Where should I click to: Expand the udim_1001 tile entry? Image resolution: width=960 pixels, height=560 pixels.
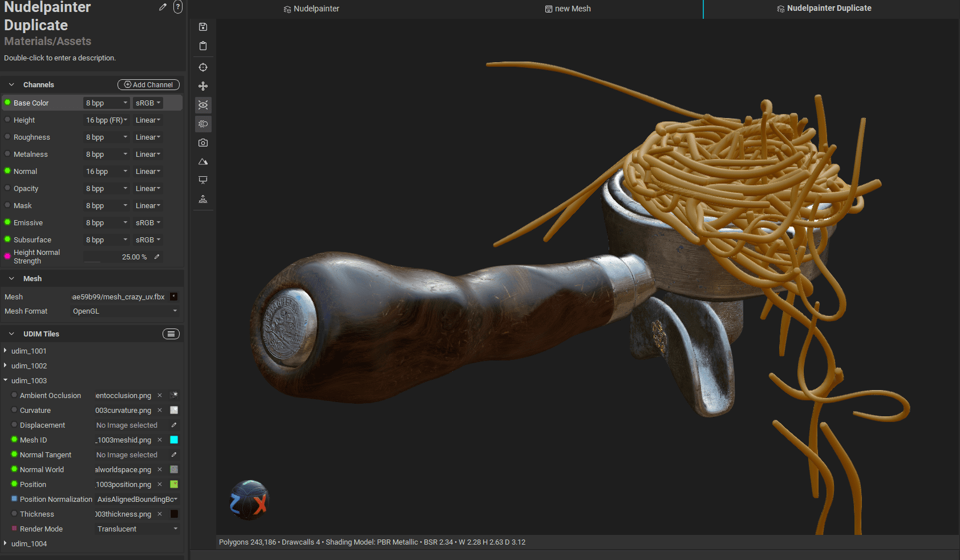coord(5,351)
